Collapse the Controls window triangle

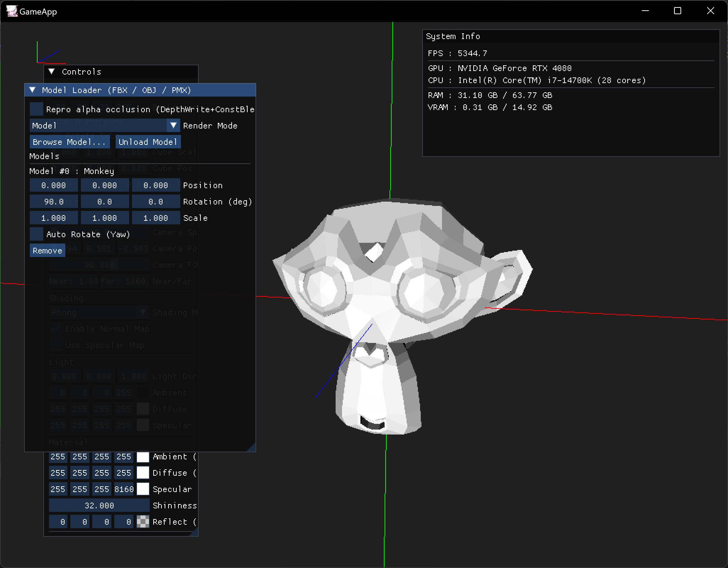52,72
